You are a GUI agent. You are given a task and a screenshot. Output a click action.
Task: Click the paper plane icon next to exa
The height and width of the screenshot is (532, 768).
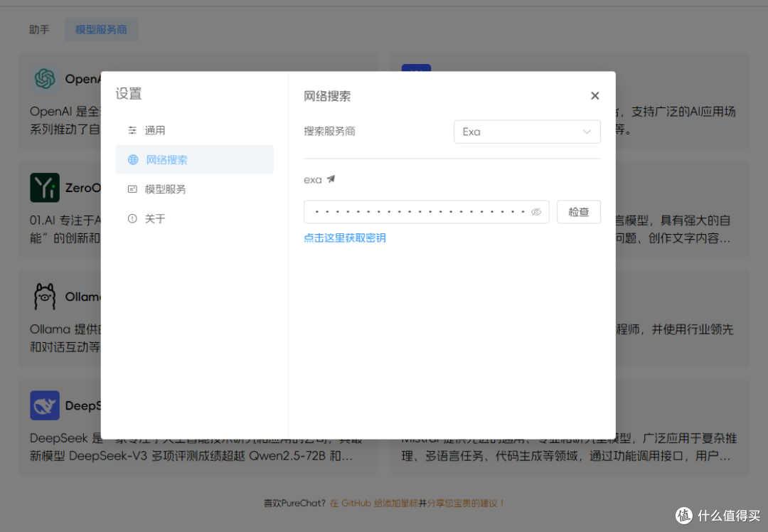(x=331, y=179)
